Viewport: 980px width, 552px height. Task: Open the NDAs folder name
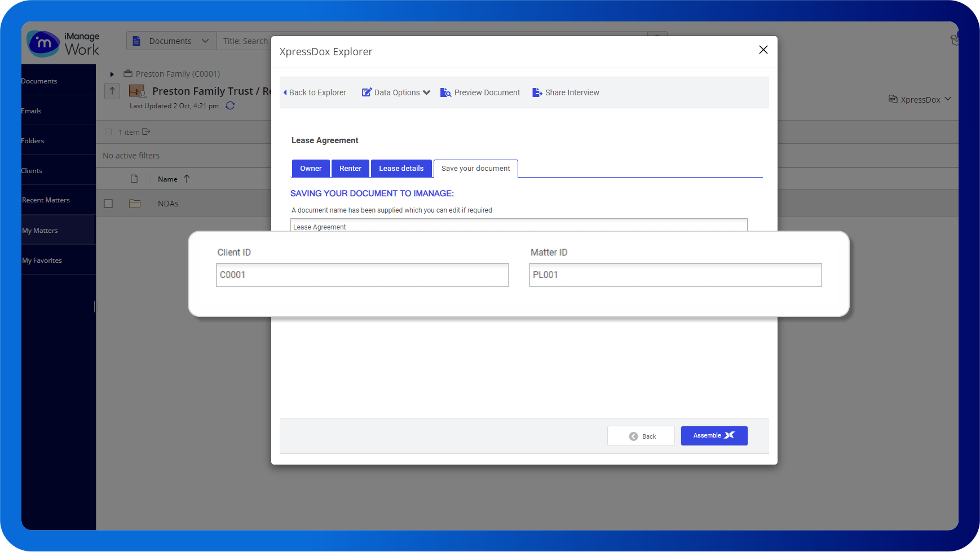click(x=168, y=204)
